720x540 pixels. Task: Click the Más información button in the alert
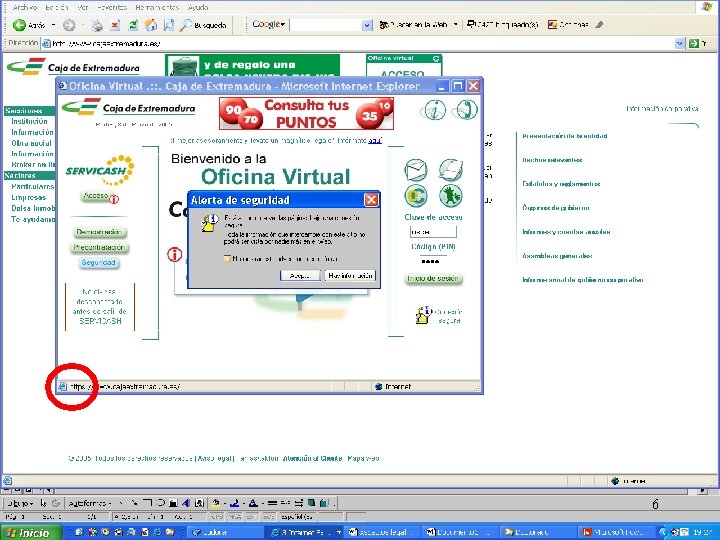[x=350, y=276]
